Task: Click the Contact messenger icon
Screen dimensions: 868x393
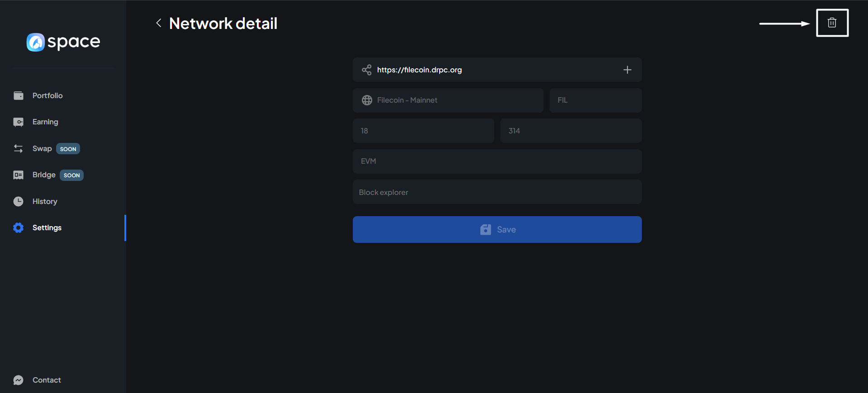Action: pos(19,380)
